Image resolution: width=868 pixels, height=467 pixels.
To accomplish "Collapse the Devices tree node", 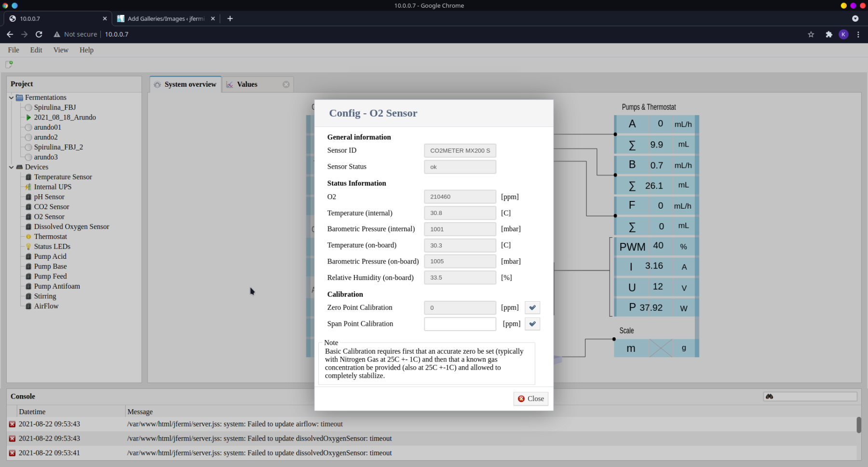I will (11, 167).
